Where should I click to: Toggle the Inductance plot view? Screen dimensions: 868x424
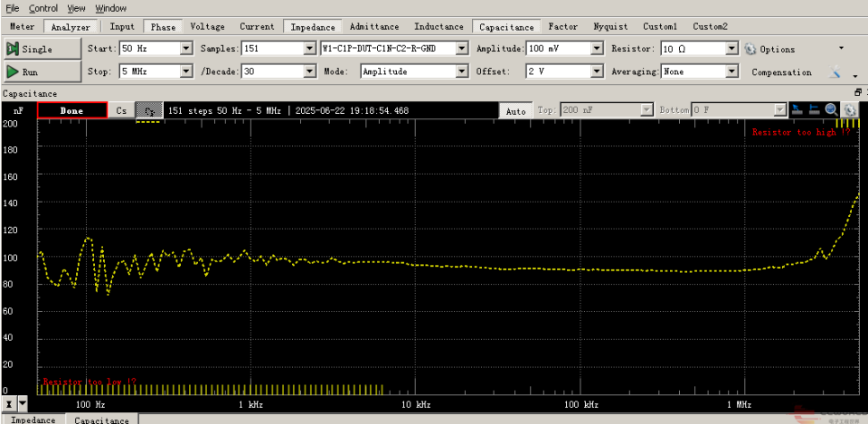(439, 26)
